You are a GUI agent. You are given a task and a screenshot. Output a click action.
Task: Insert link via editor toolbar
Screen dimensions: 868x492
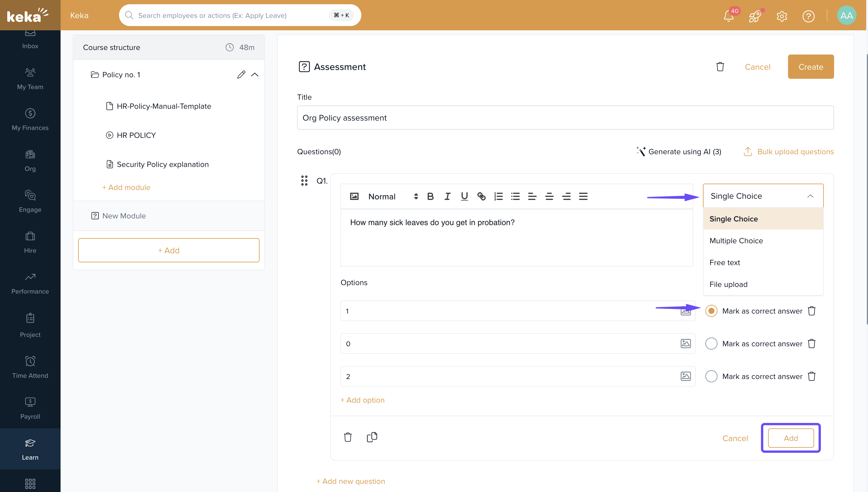click(481, 196)
